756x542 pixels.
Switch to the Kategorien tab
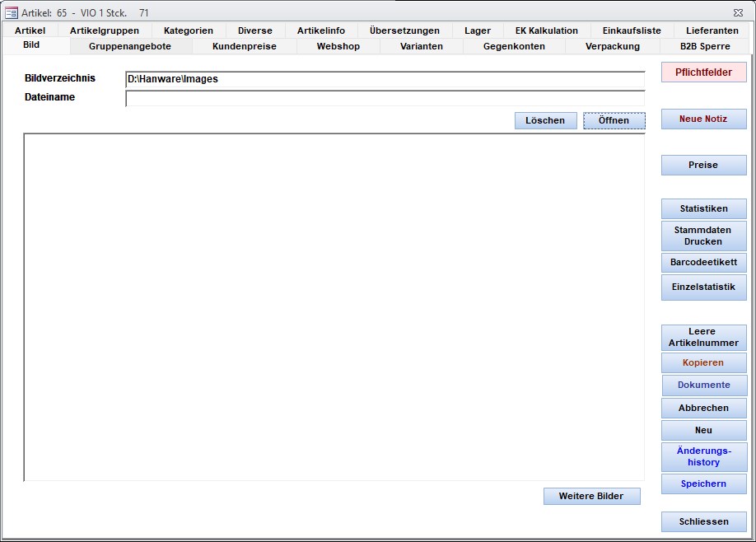coord(188,30)
